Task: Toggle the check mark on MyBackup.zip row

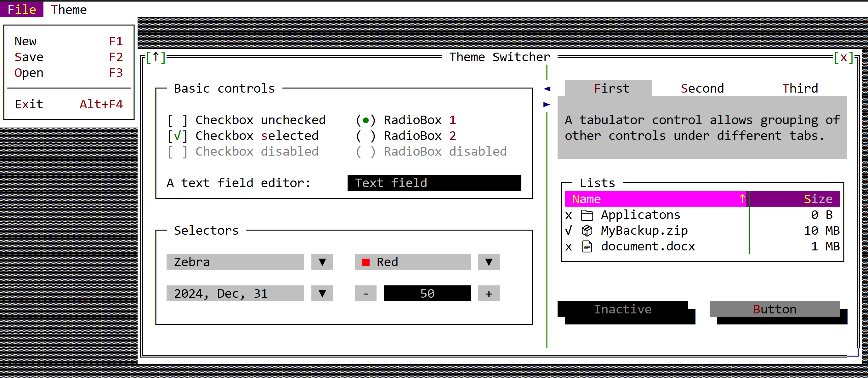Action: 569,231
